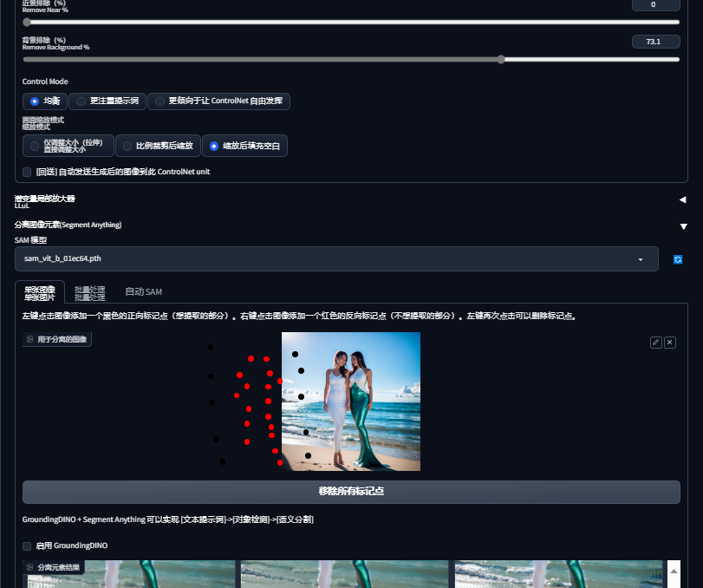Select 仅调整大小（拉伸） resize mode
Screen dimensions: 703x588
click(35, 145)
